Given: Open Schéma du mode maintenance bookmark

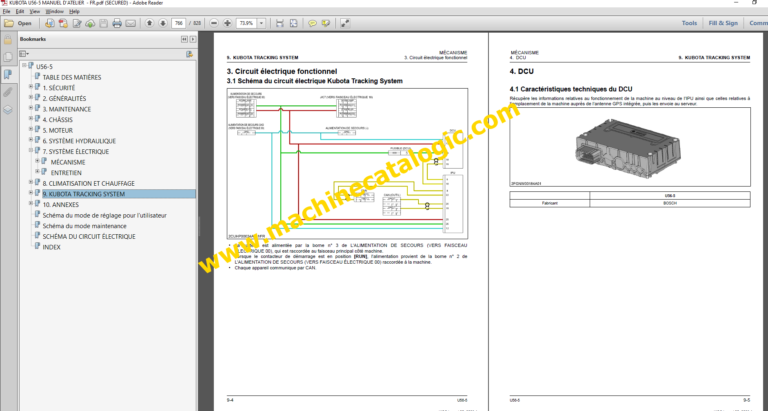Looking at the screenshot, I should click(84, 226).
